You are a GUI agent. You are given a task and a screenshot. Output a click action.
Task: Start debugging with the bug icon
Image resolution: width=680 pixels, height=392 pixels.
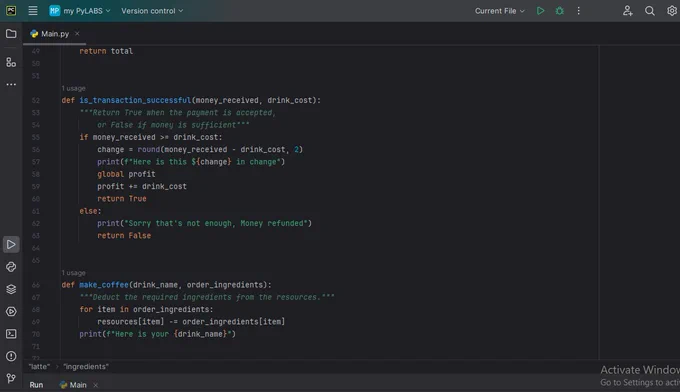point(559,11)
